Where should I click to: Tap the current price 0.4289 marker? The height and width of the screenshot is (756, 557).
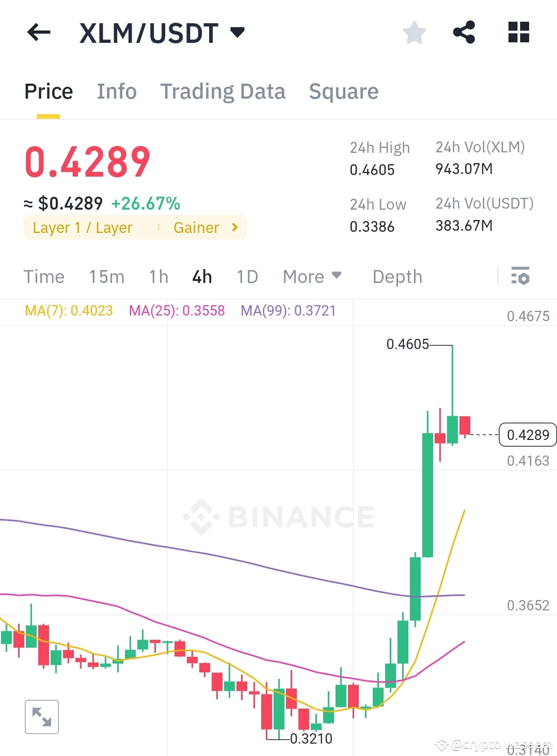tap(527, 435)
